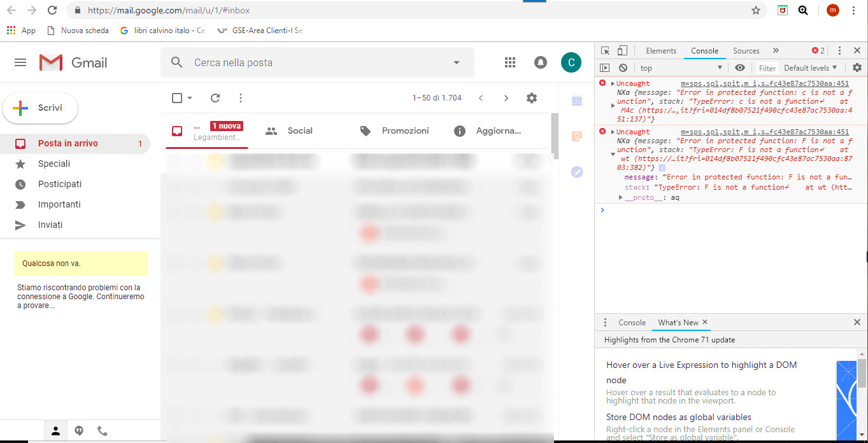
Task: Open the Inviati folder
Action: 50,225
